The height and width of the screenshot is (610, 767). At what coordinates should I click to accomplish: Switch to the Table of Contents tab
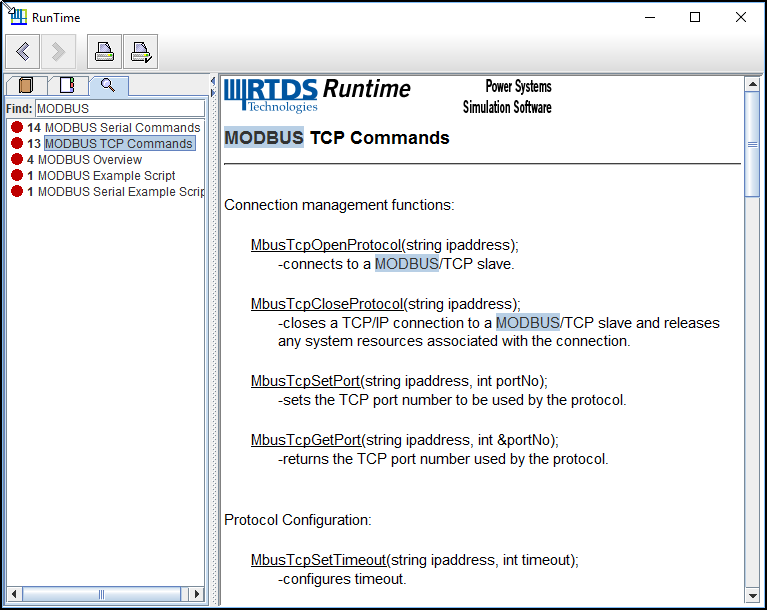26,85
